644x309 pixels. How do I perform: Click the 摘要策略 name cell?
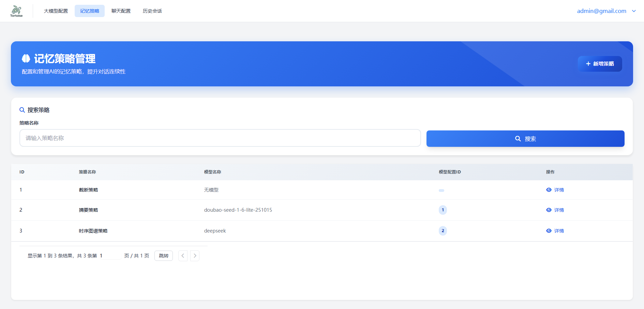88,210
